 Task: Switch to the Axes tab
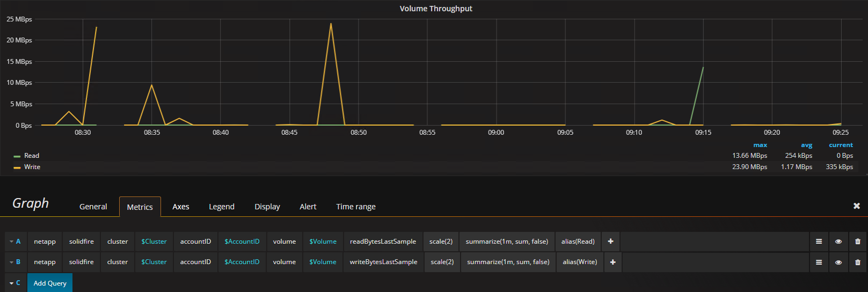181,207
